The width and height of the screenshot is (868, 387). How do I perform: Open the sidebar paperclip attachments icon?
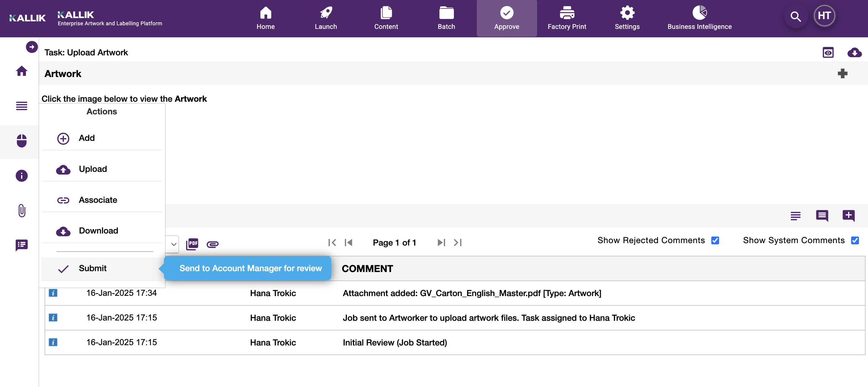tap(22, 210)
